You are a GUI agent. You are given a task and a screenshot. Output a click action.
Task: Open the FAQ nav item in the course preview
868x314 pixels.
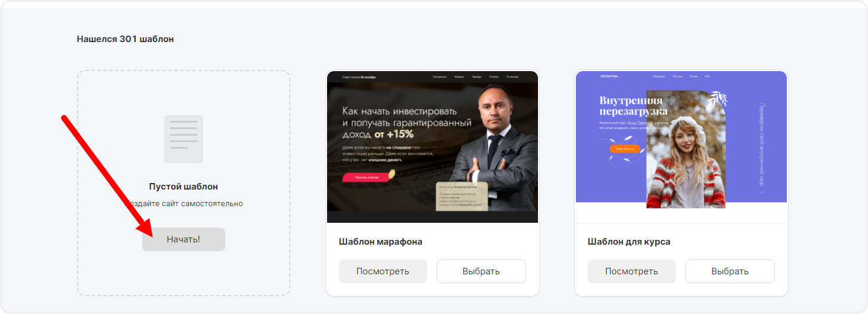(707, 76)
